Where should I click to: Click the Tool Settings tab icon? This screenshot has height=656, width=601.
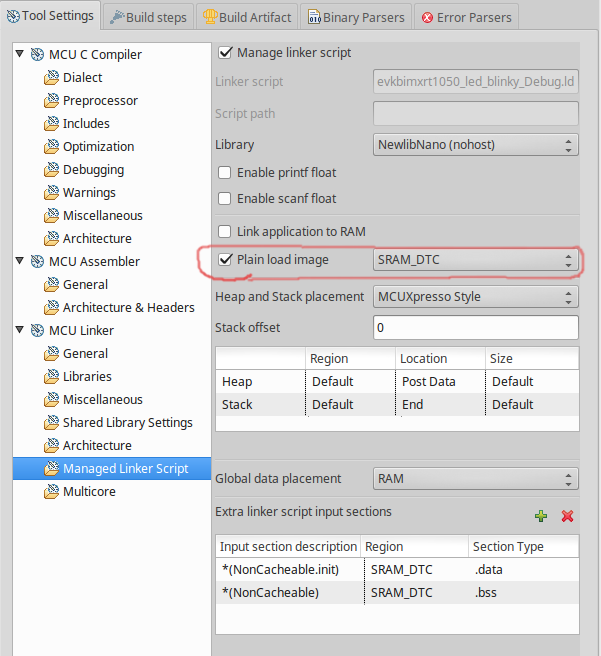(13, 16)
